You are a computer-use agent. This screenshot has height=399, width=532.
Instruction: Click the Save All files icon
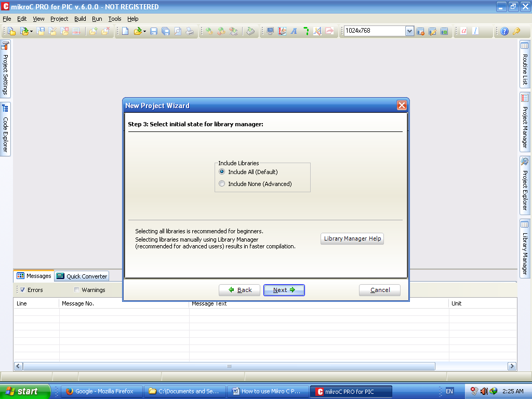[166, 31]
